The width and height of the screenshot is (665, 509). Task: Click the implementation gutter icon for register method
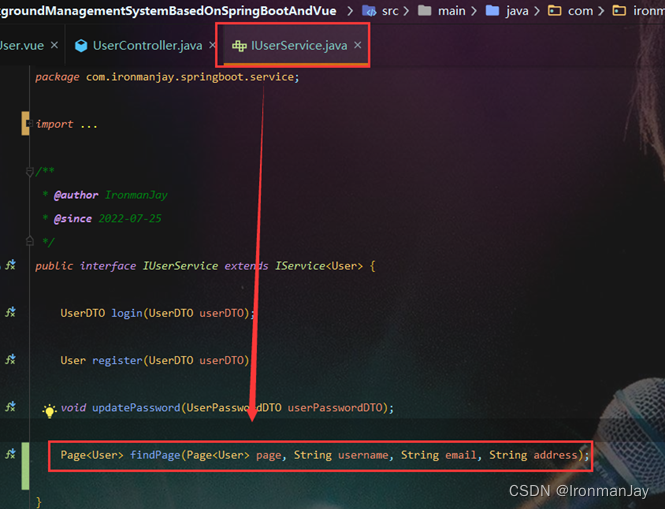[x=10, y=360]
